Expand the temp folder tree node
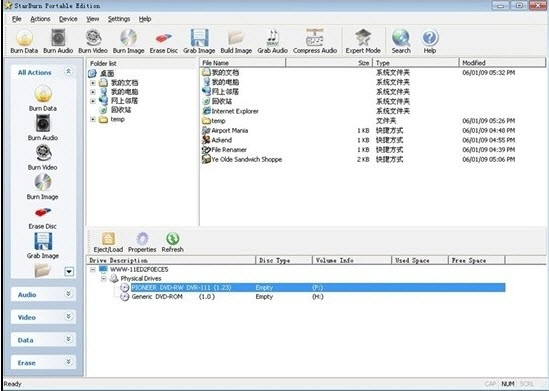This screenshot has height=391, width=549. [x=93, y=119]
